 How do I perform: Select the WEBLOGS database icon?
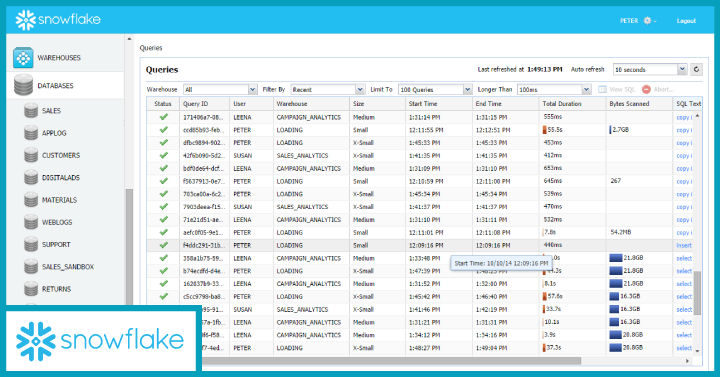point(31,222)
